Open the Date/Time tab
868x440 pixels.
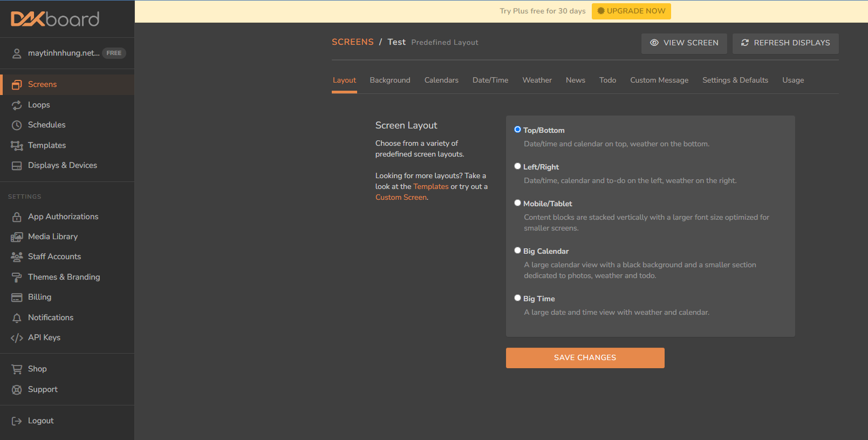click(490, 80)
